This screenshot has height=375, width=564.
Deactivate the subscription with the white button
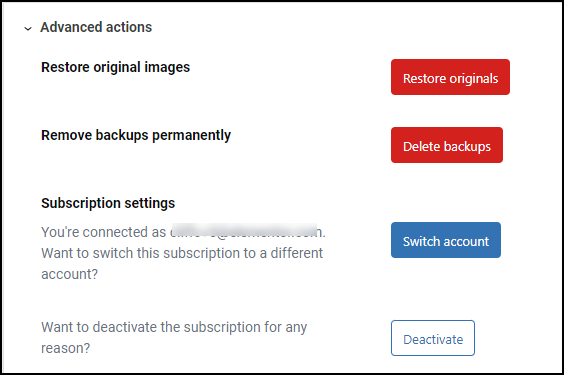433,338
